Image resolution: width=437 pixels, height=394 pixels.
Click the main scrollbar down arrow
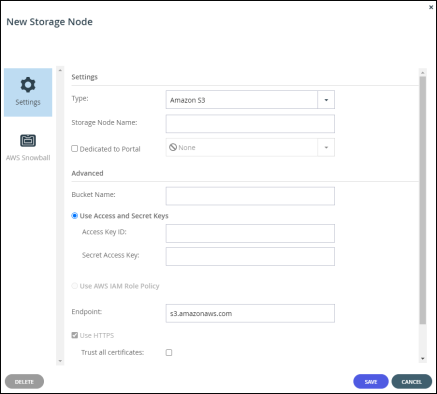pos(423,359)
